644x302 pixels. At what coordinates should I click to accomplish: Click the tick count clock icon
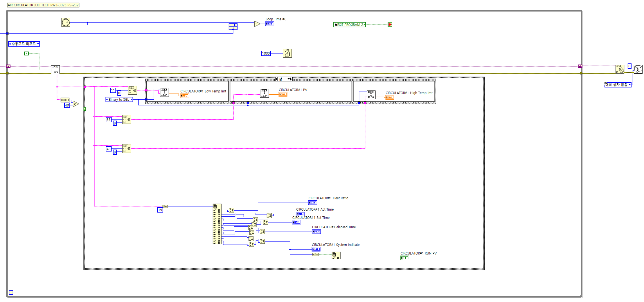click(66, 22)
